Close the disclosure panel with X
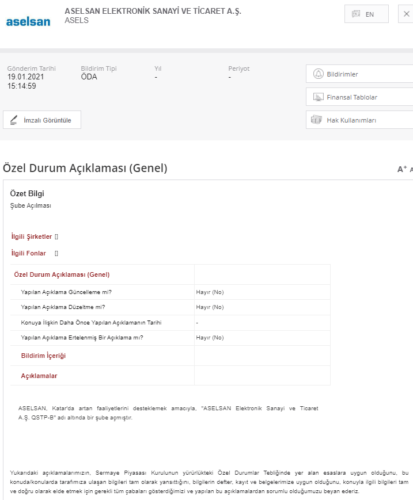This screenshot has width=413, height=500. tap(406, 14)
